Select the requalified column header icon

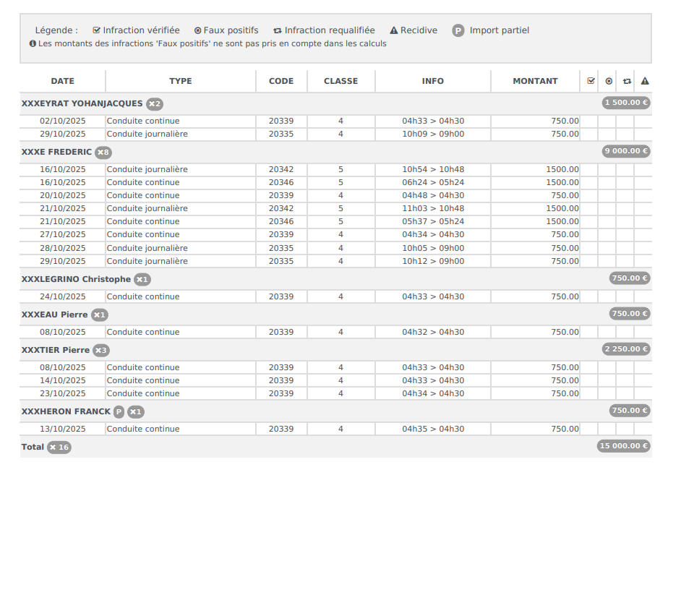tap(627, 81)
